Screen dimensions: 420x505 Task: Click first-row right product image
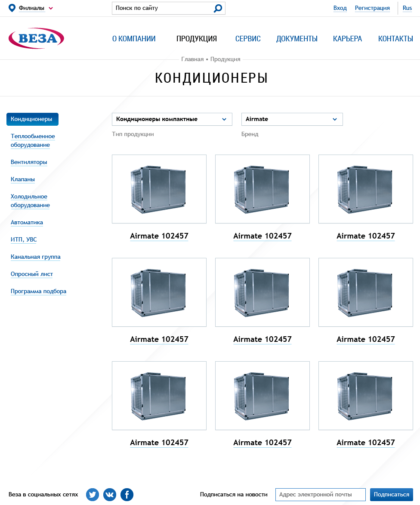point(366,189)
